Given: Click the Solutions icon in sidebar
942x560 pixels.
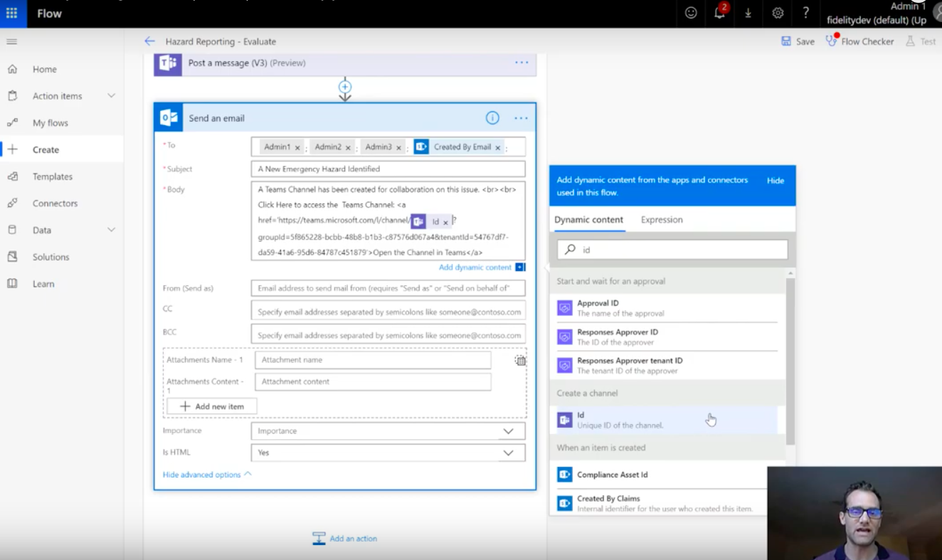Looking at the screenshot, I should pyautogui.click(x=12, y=257).
